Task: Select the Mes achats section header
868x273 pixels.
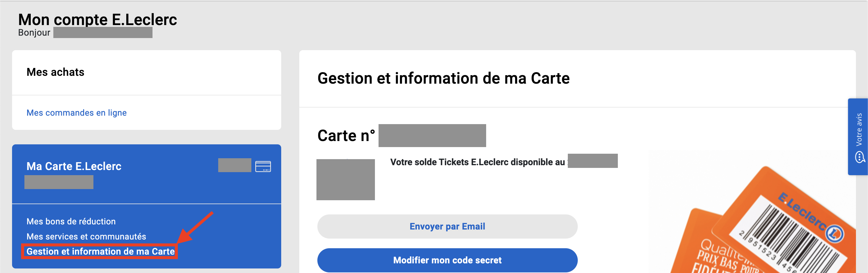Action: (x=55, y=72)
